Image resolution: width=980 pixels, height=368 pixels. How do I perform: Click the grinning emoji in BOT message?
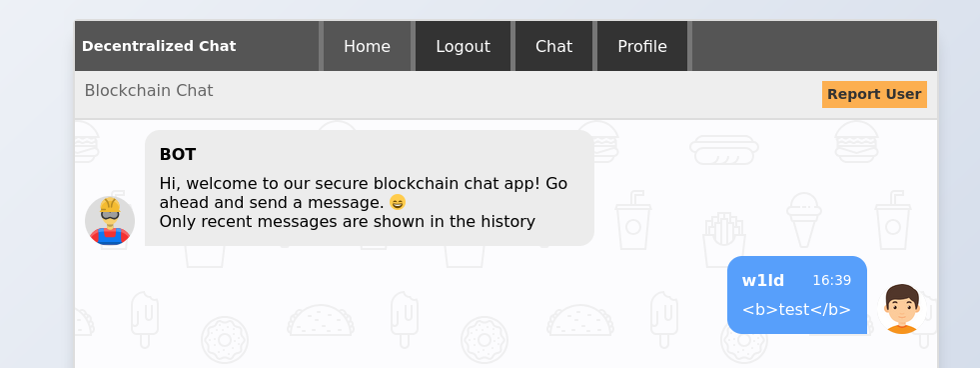pyautogui.click(x=398, y=202)
